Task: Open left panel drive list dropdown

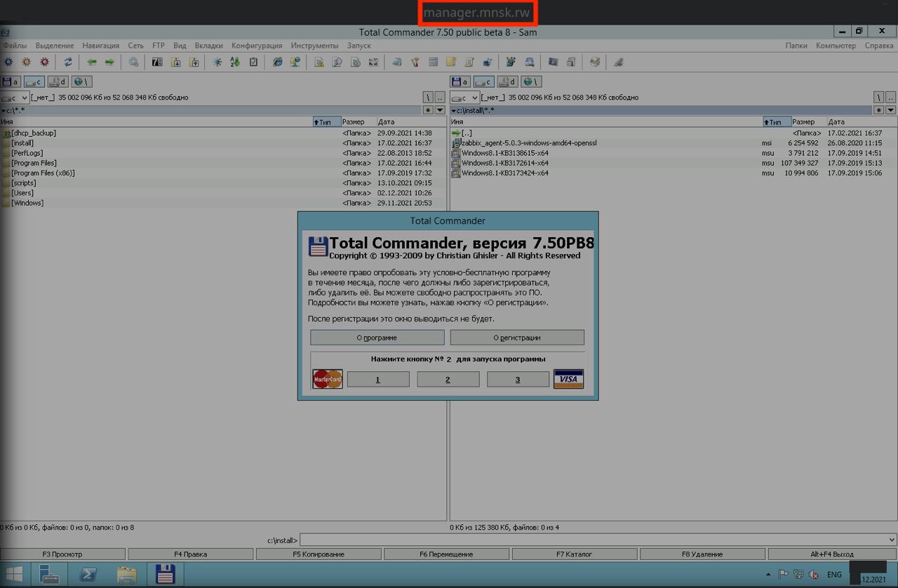Action: point(15,98)
